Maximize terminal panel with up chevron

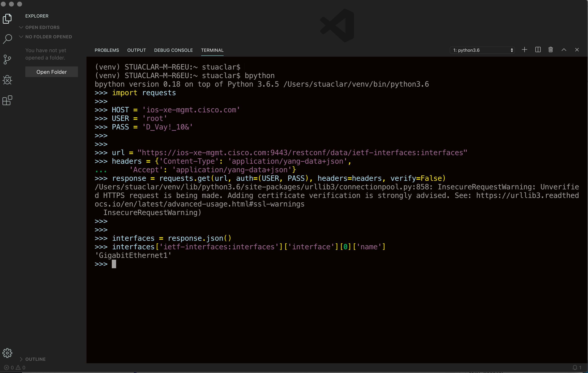pos(564,50)
